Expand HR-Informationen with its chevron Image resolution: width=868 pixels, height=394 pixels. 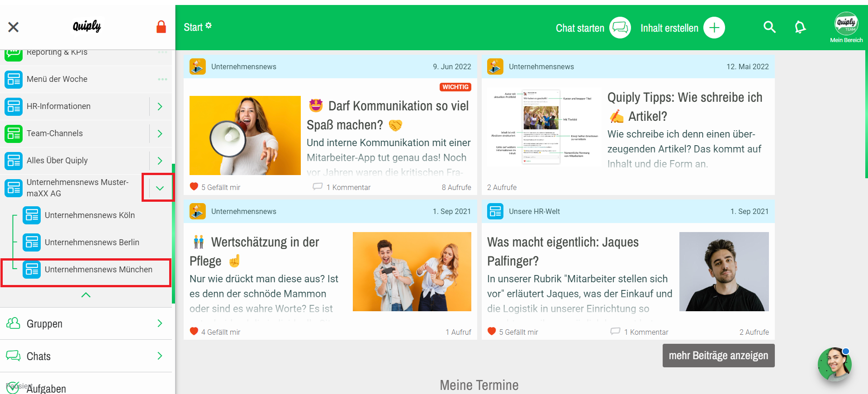(x=160, y=106)
